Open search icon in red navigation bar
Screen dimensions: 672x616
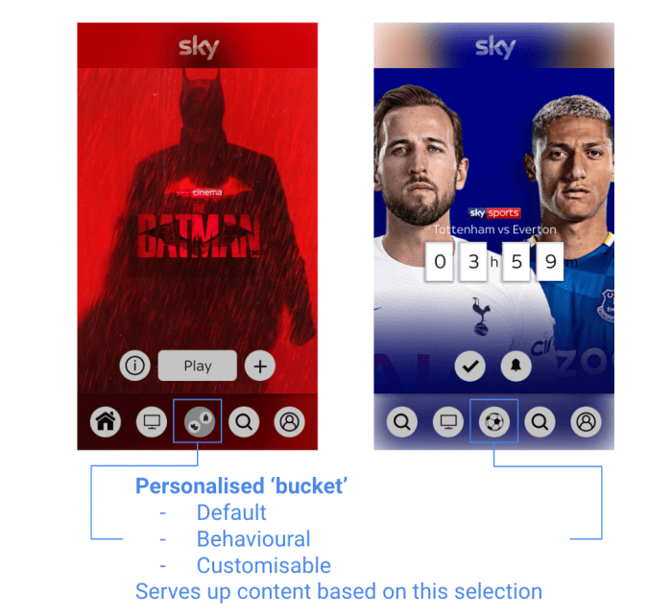(x=244, y=422)
